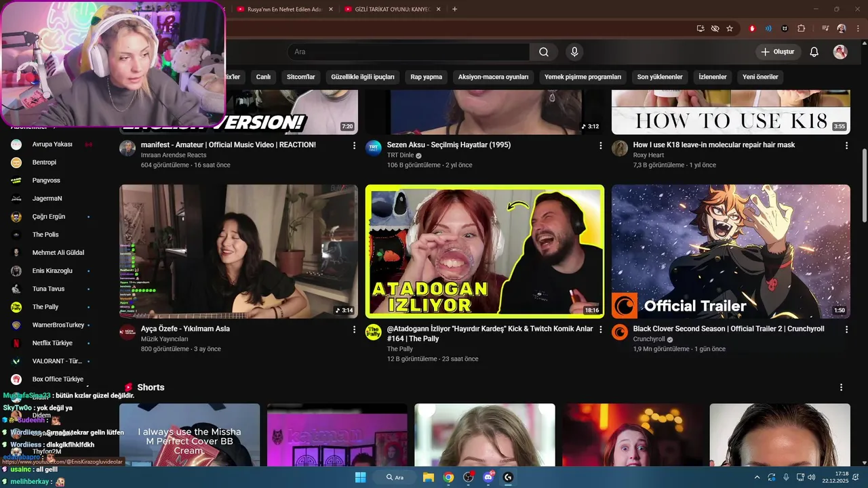Open blue sound-waves extension icon

tap(768, 28)
